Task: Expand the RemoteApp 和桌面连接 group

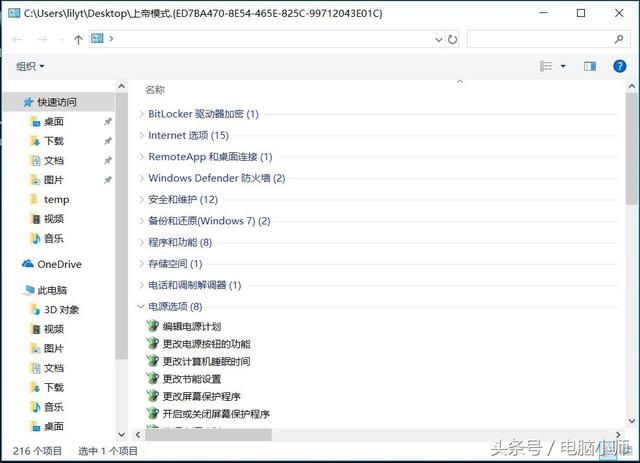Action: point(141,157)
